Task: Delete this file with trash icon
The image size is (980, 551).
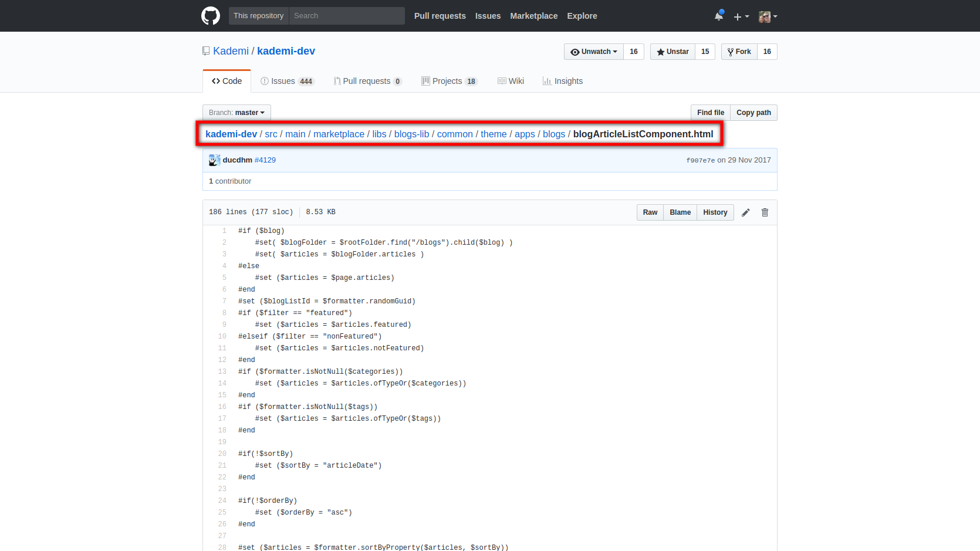Action: click(x=765, y=212)
